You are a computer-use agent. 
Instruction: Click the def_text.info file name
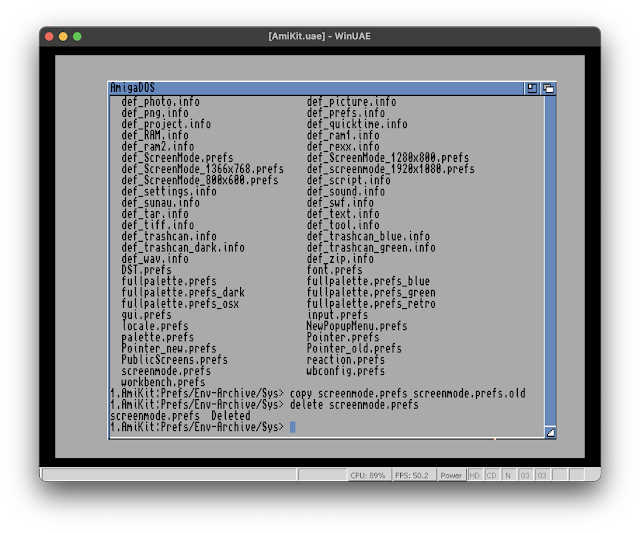pyautogui.click(x=343, y=214)
